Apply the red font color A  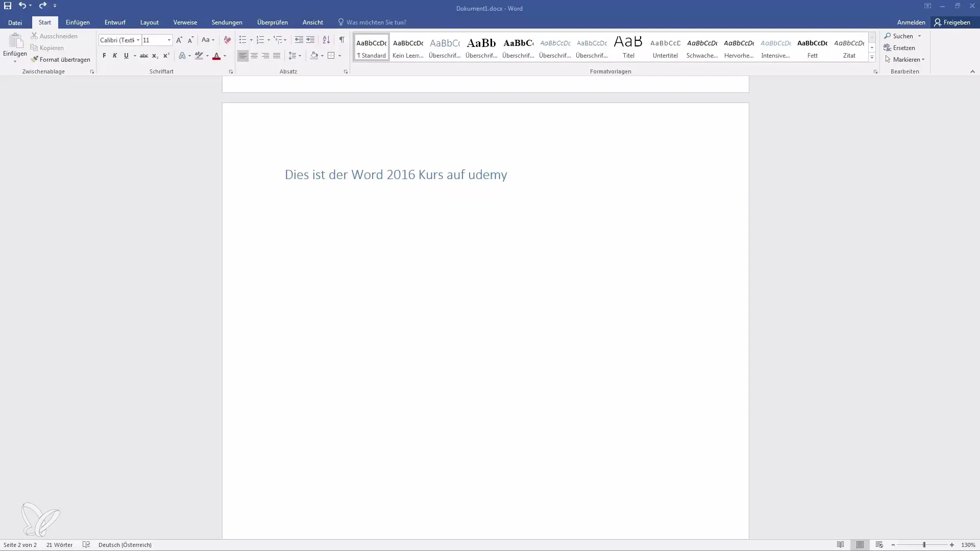[216, 56]
